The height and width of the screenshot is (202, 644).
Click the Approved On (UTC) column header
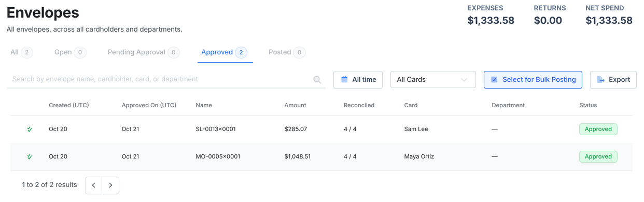click(149, 105)
